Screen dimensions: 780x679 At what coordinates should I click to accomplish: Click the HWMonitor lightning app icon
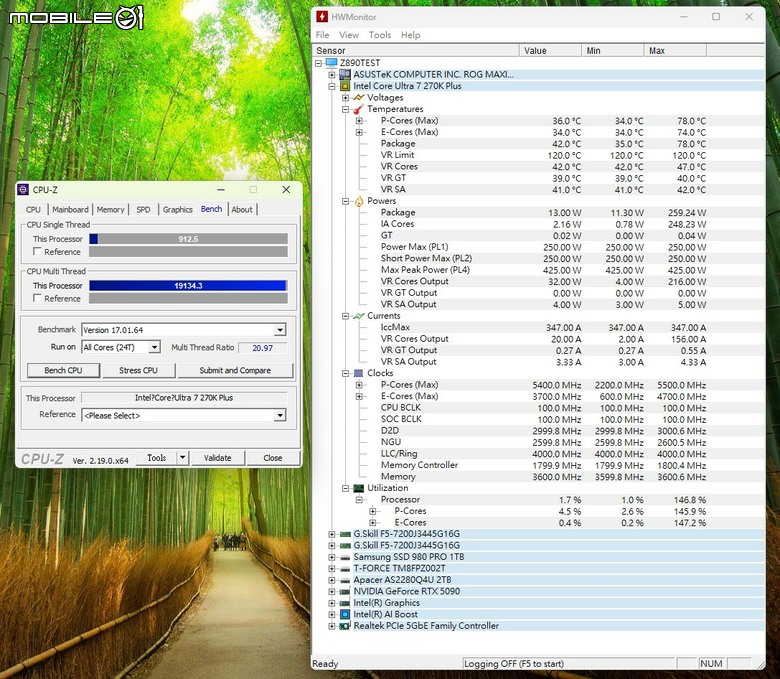coord(322,16)
